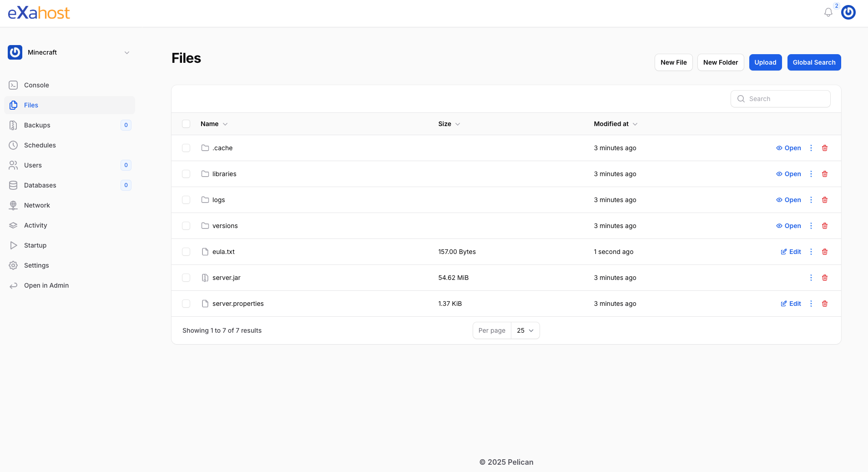Sort files by Size column
This screenshot has height=472, width=868.
pyautogui.click(x=448, y=124)
